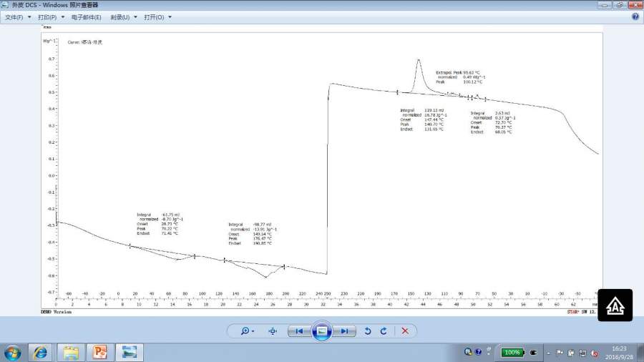Viewport: 644px width, 362px height.
Task: Expand the arrow next to 文件(F)
Action: [x=29, y=17]
